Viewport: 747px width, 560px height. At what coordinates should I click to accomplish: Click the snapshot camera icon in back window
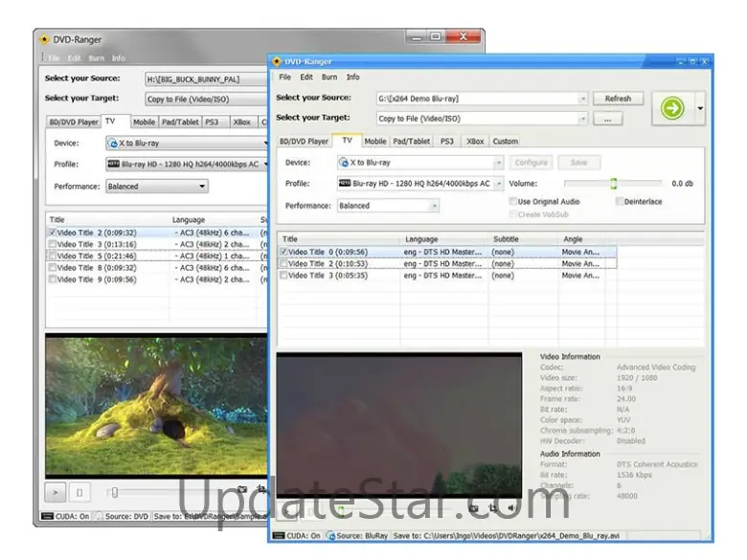click(x=242, y=489)
